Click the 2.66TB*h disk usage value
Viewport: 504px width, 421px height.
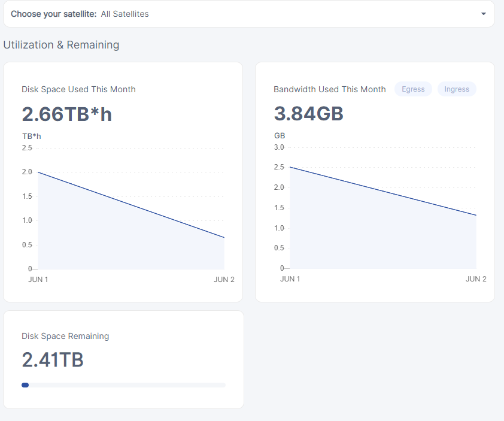pyautogui.click(x=66, y=114)
